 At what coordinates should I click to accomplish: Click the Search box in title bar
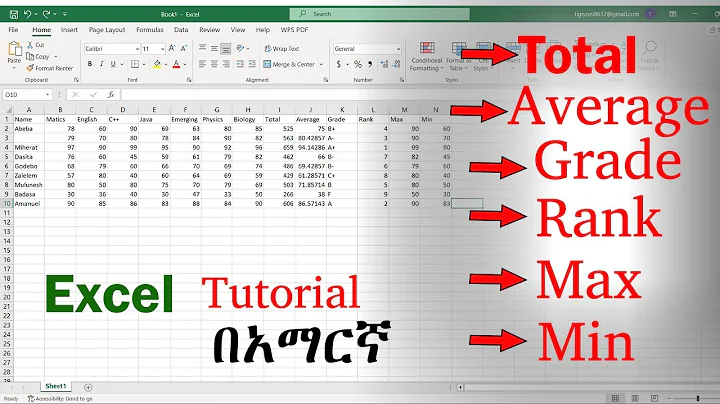point(380,14)
